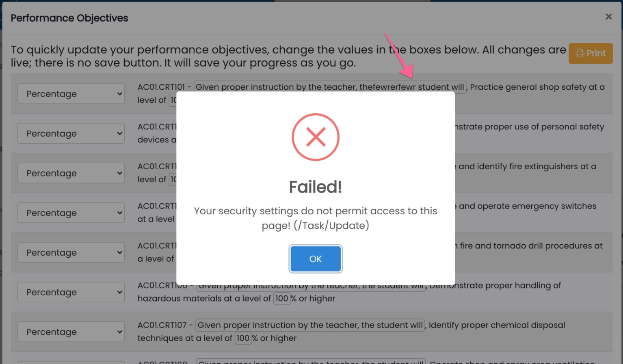Click the level value field for chemical disposal
The width and height of the screenshot is (623, 364).
(243, 338)
